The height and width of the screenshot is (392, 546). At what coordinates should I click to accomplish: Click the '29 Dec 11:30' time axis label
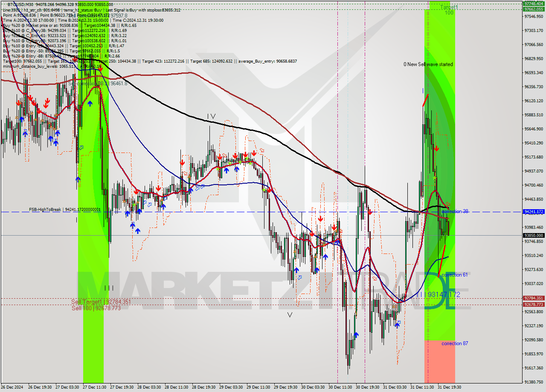click(259, 387)
